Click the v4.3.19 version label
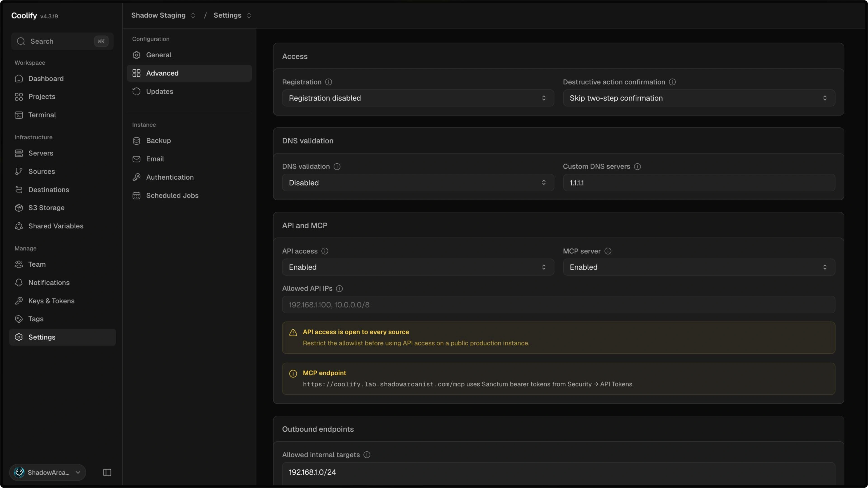The width and height of the screenshot is (868, 488). (x=49, y=16)
